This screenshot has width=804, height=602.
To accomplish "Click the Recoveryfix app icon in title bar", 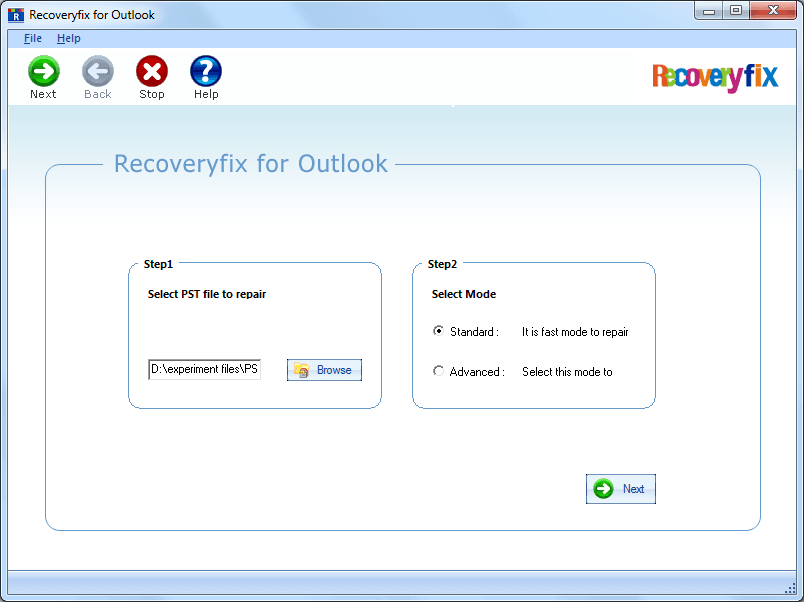I will point(16,15).
